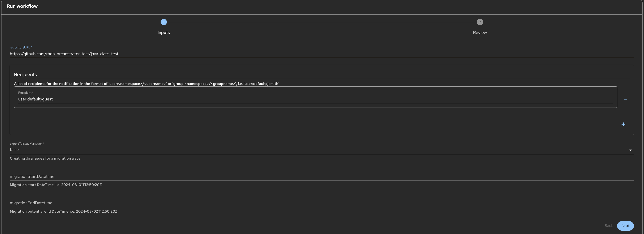This screenshot has height=234, width=644.
Task: Click the migration potential end DateTime hint
Action: (x=64, y=212)
